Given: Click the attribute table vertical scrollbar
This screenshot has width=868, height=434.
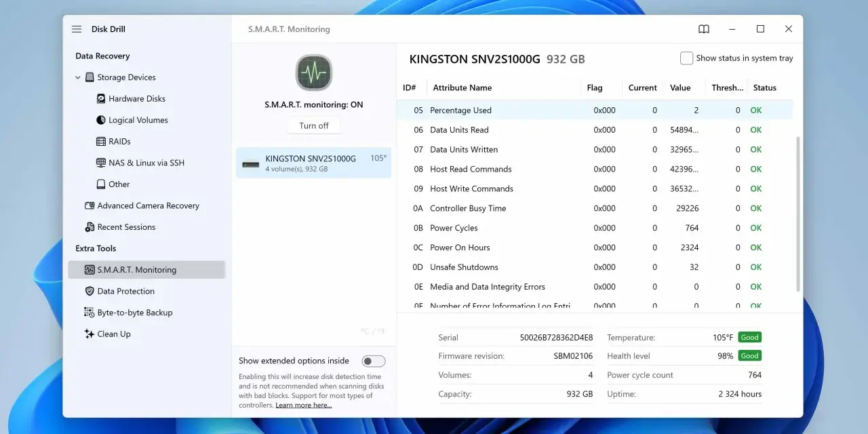Looking at the screenshot, I should click(797, 214).
